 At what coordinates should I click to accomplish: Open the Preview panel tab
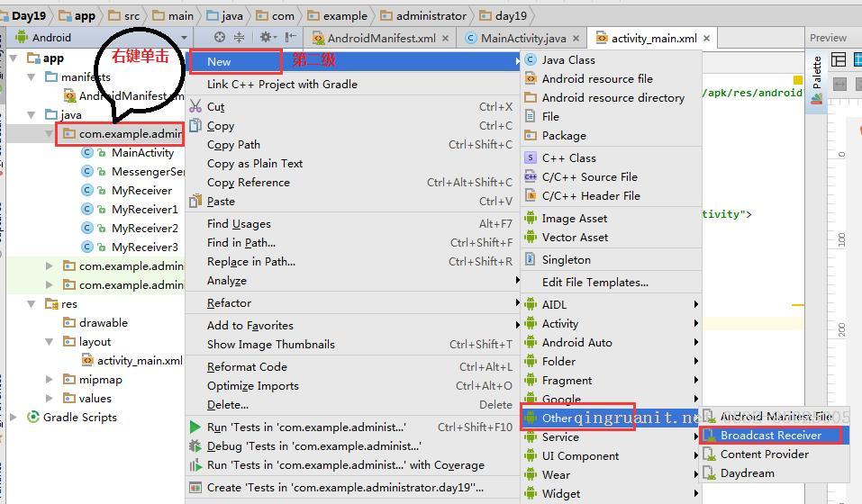pos(828,38)
